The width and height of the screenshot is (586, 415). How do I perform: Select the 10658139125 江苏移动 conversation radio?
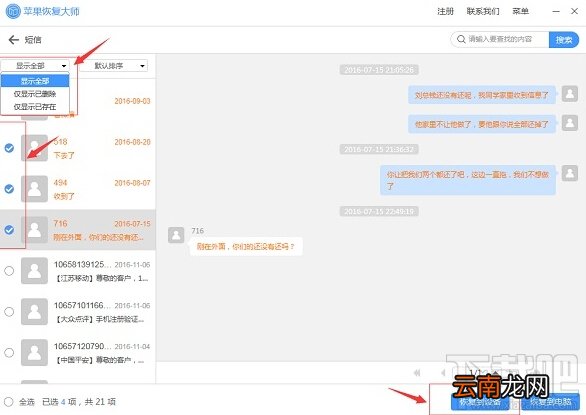[x=9, y=271]
